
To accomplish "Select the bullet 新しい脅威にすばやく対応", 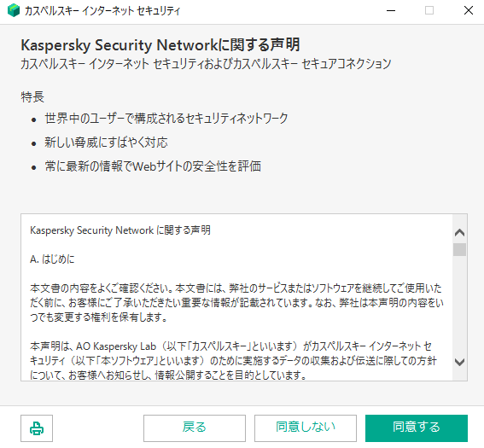I will pyautogui.click(x=106, y=143).
